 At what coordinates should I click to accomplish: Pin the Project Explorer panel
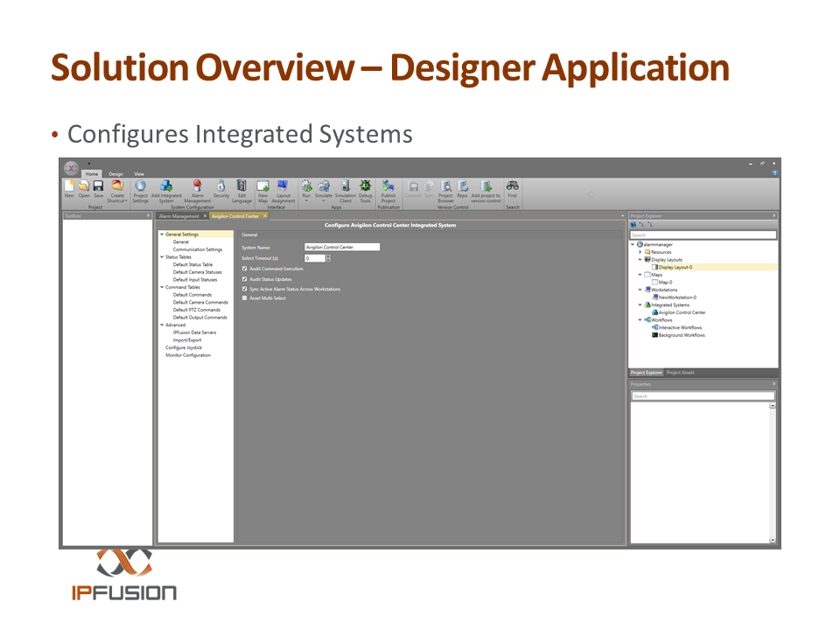click(x=773, y=216)
